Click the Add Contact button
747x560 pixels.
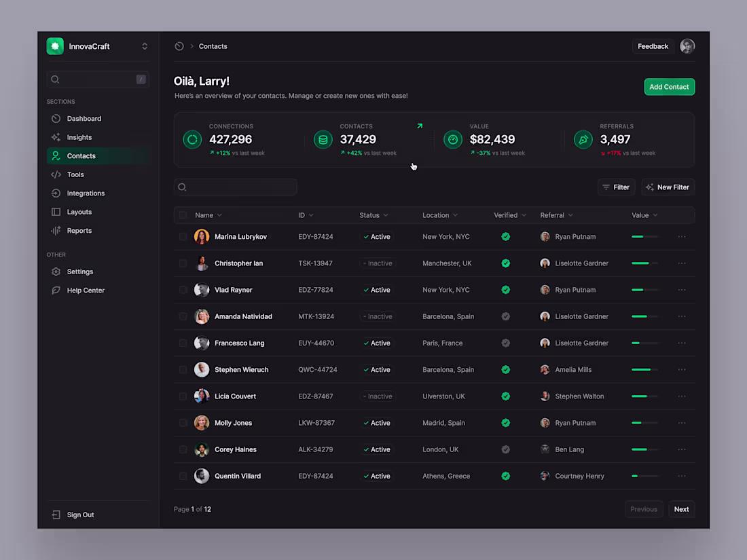coord(669,86)
